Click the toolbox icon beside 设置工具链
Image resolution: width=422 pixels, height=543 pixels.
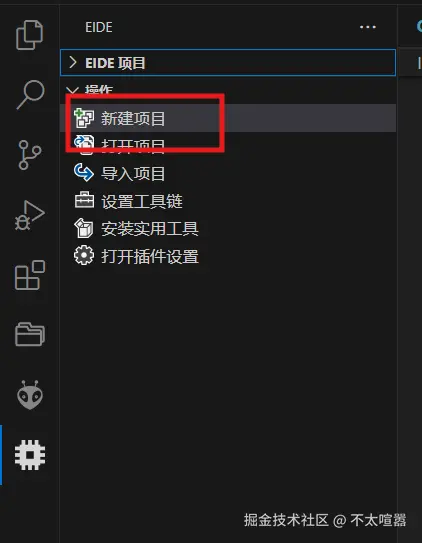coord(84,200)
